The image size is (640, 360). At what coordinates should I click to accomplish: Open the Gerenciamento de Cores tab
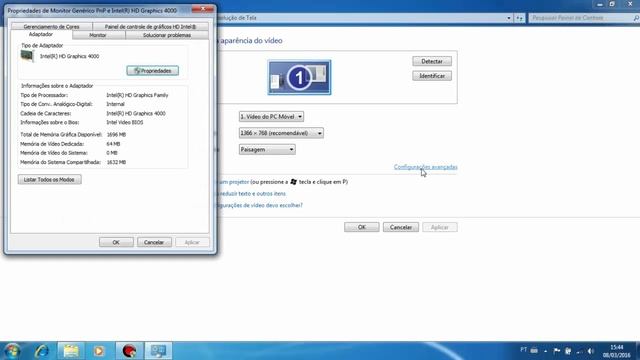(x=51, y=27)
